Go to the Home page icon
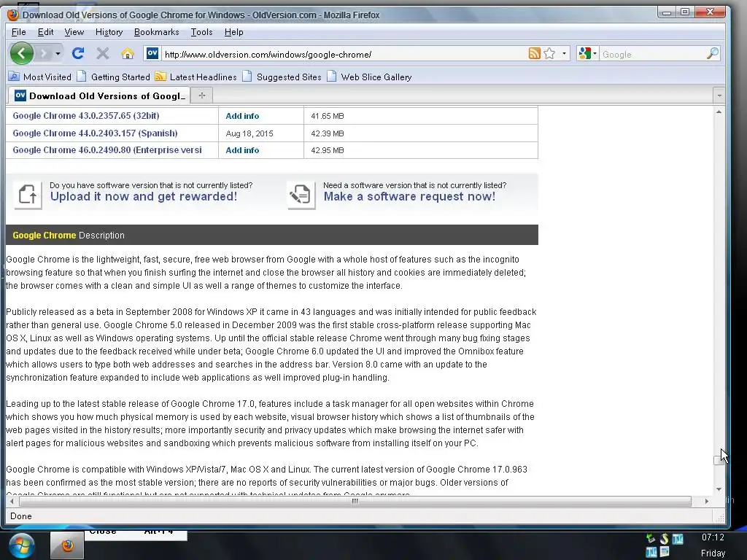The width and height of the screenshot is (747, 560). 127,53
